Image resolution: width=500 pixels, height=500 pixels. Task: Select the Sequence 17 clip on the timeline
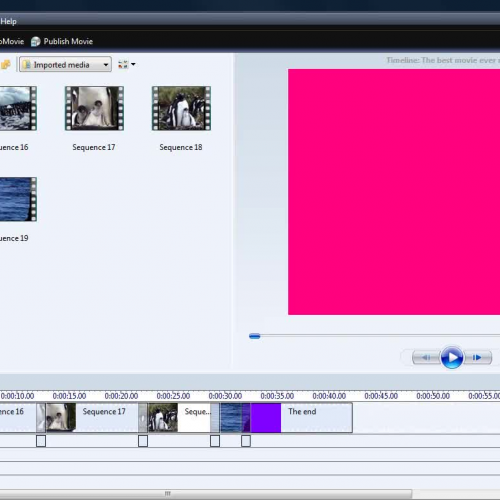87,418
